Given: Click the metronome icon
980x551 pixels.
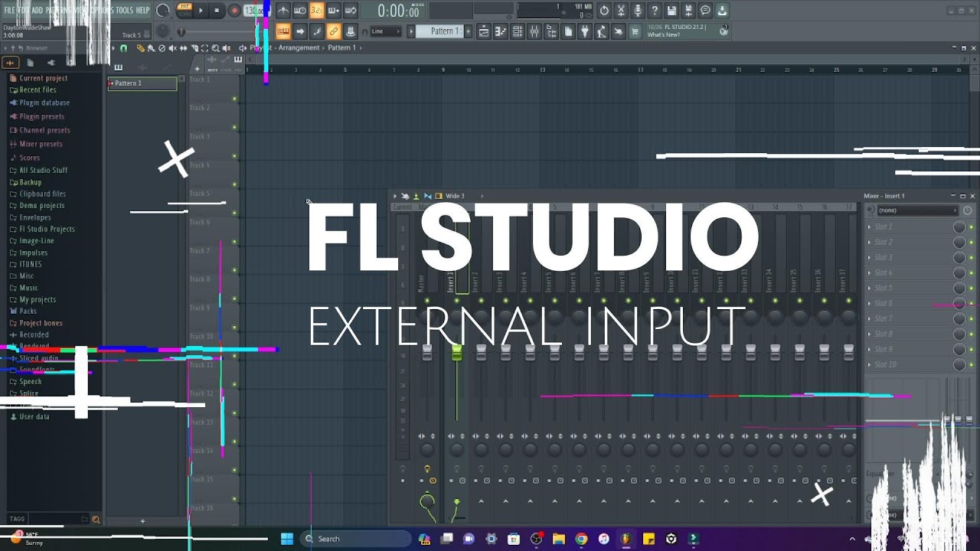Looking at the screenshot, I should point(283,11).
